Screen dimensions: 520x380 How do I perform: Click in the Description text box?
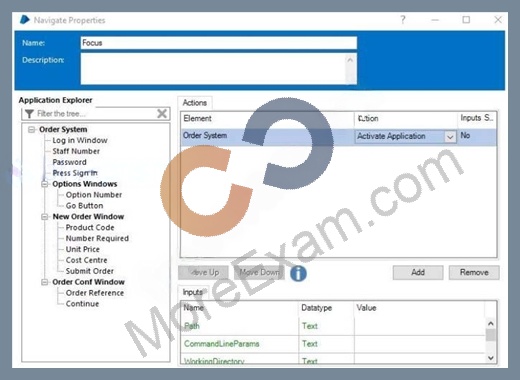[x=219, y=69]
